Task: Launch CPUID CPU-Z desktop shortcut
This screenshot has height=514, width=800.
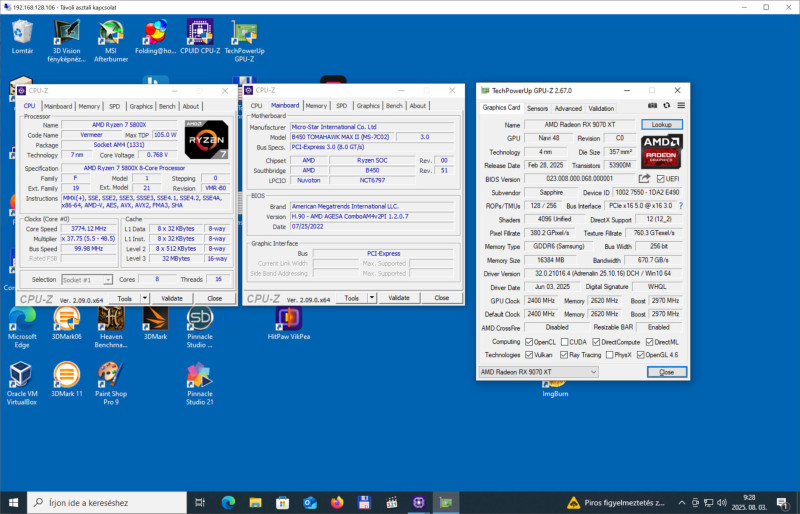Action: click(200, 37)
